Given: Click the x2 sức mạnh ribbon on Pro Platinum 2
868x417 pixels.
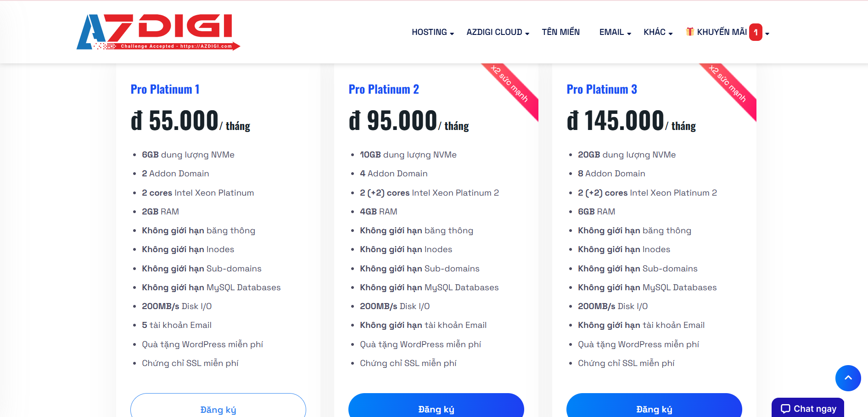Looking at the screenshot, I should coord(510,84).
